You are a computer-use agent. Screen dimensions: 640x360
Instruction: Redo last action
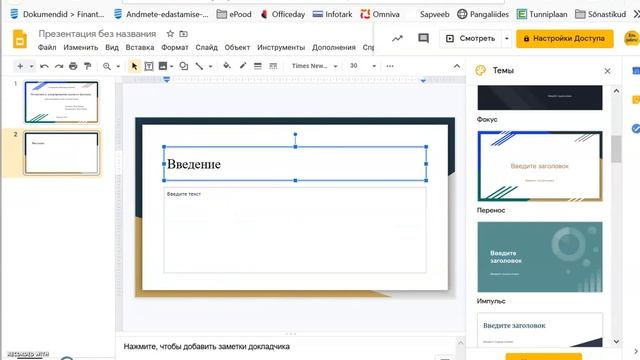click(x=59, y=66)
